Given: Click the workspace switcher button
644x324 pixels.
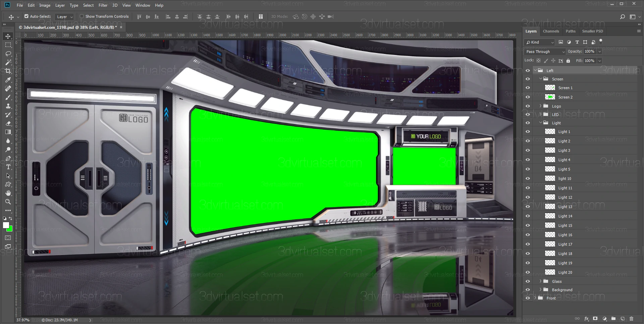Looking at the screenshot, I should 633,17.
